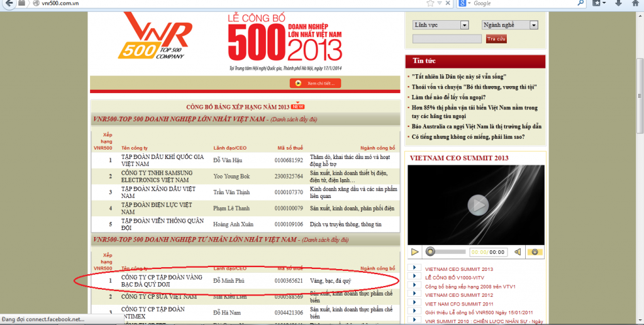This screenshot has height=325, width=644.
Task: Click tax code 0100365621
Action: click(289, 281)
